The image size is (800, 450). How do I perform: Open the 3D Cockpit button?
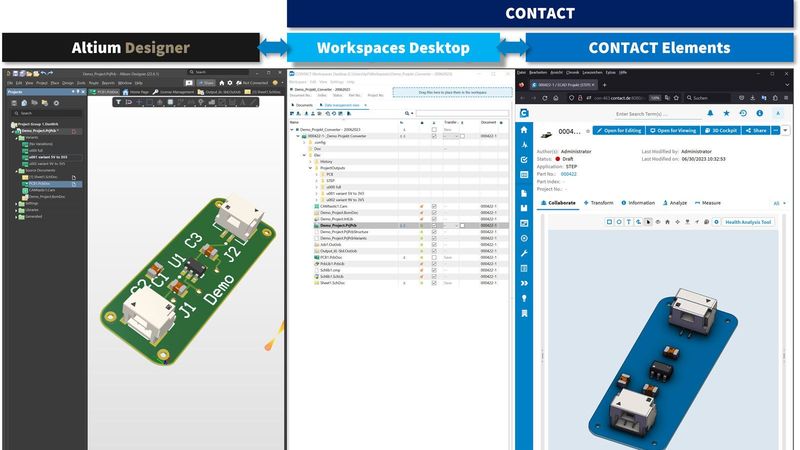720,131
